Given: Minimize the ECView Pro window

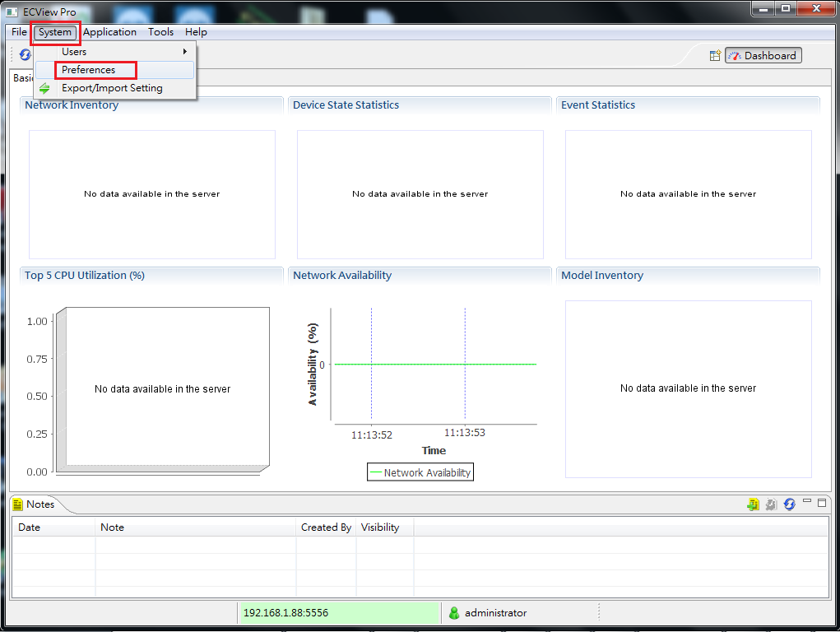Looking at the screenshot, I should pos(763,8).
